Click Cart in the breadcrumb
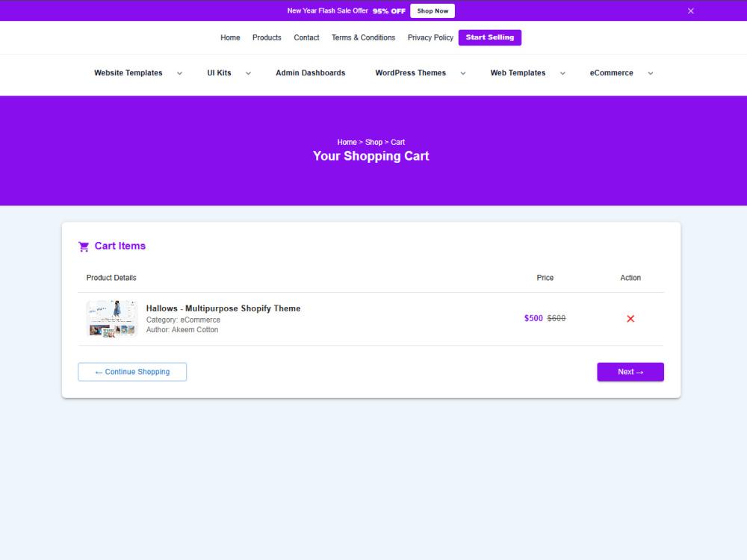The image size is (747, 560). pyautogui.click(x=398, y=143)
